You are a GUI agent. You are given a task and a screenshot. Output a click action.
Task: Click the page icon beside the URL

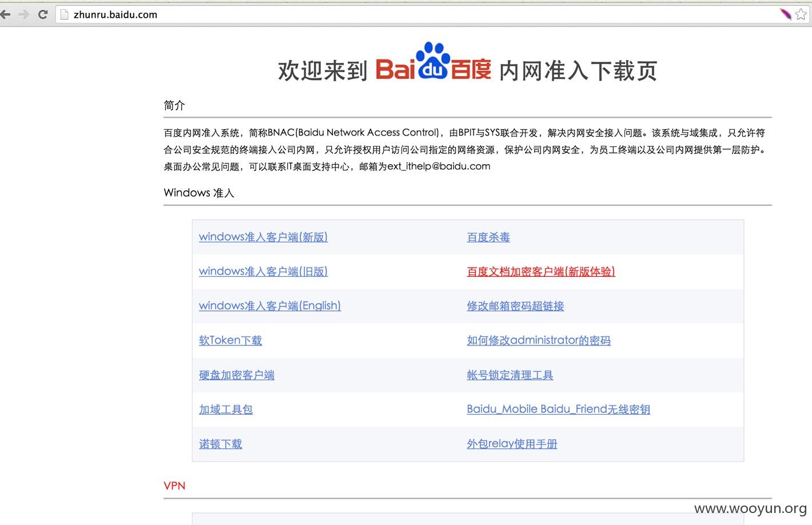click(65, 15)
